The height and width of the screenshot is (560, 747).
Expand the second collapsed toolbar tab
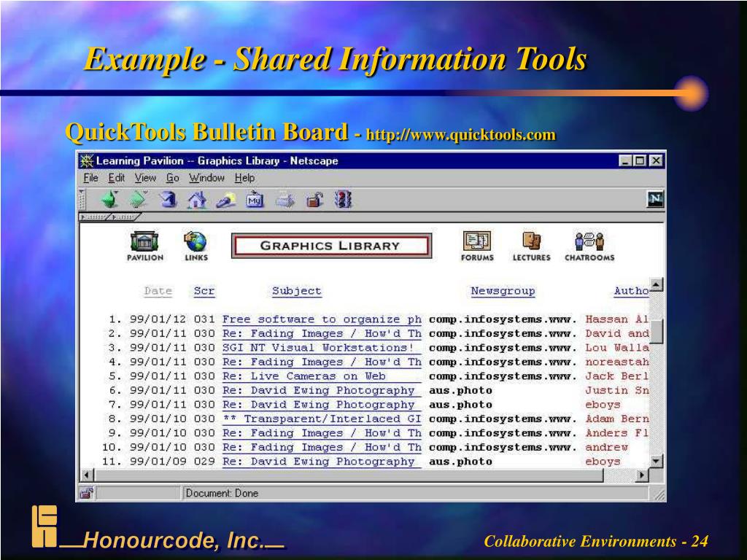click(x=125, y=217)
